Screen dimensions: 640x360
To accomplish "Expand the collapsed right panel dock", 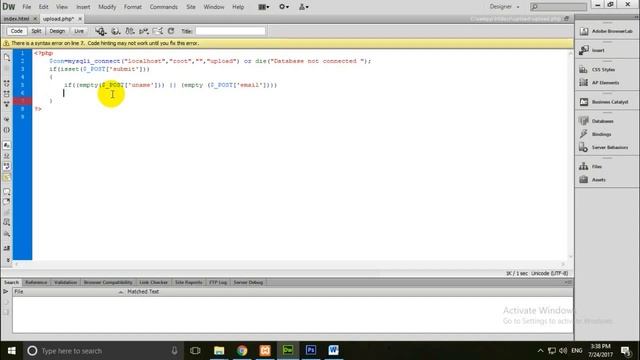I will [x=636, y=17].
